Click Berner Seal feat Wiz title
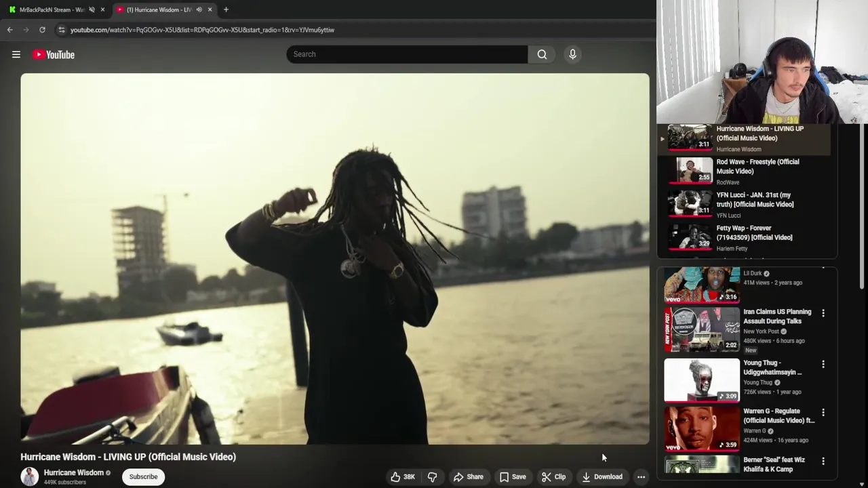Screen dimensions: 868x488 [x=774, y=464]
